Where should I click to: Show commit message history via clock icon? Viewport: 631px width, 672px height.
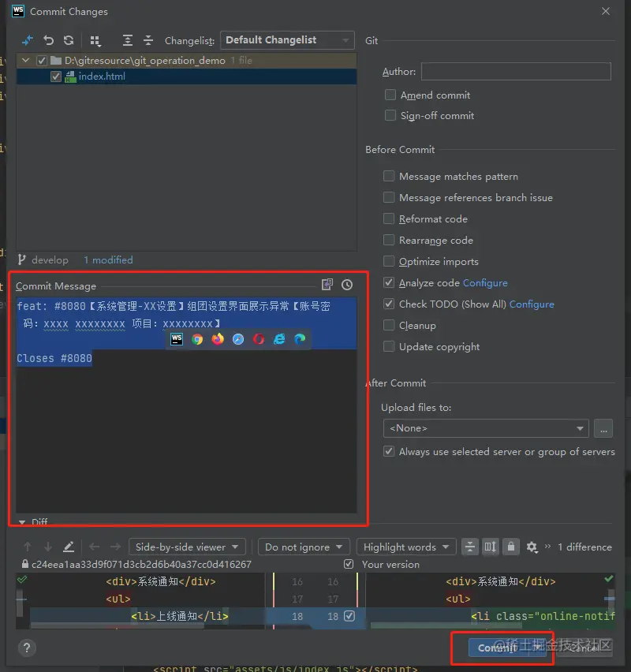[x=347, y=284]
